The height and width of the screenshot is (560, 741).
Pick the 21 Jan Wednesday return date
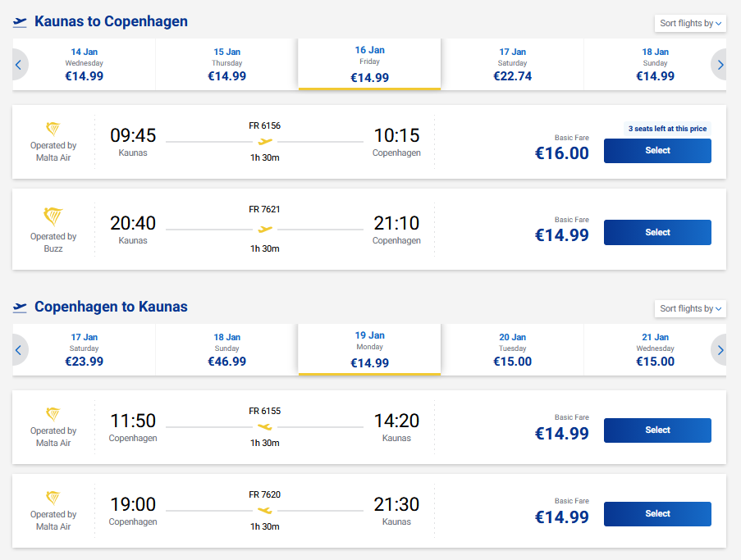click(x=655, y=350)
